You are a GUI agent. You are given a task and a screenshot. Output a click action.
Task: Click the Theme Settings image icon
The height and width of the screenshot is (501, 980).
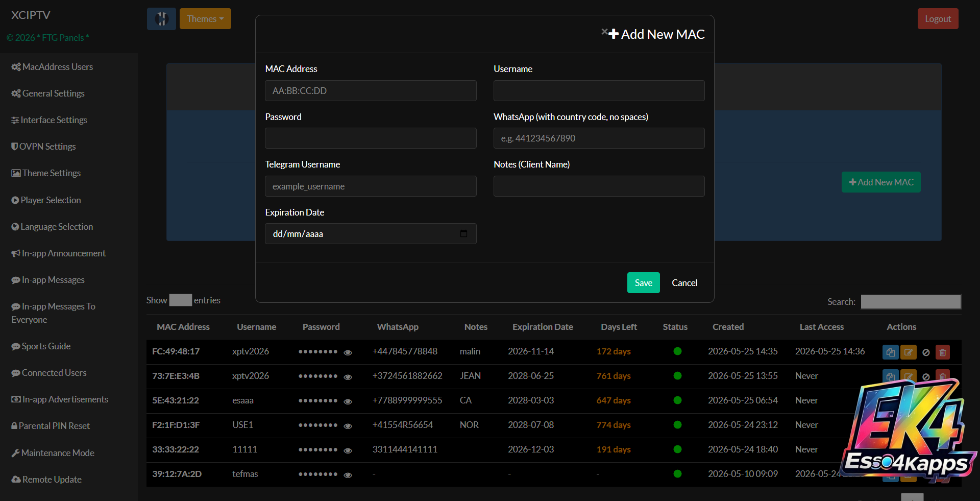coord(16,173)
